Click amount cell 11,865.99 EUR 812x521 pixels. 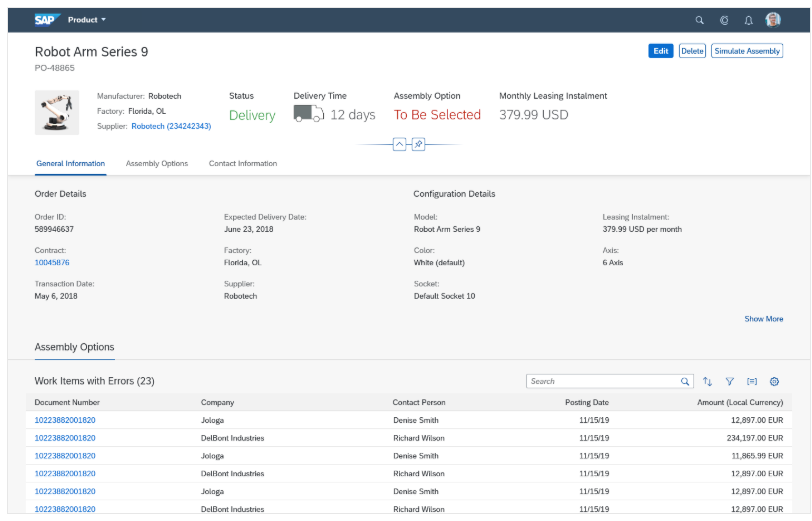(x=757, y=456)
